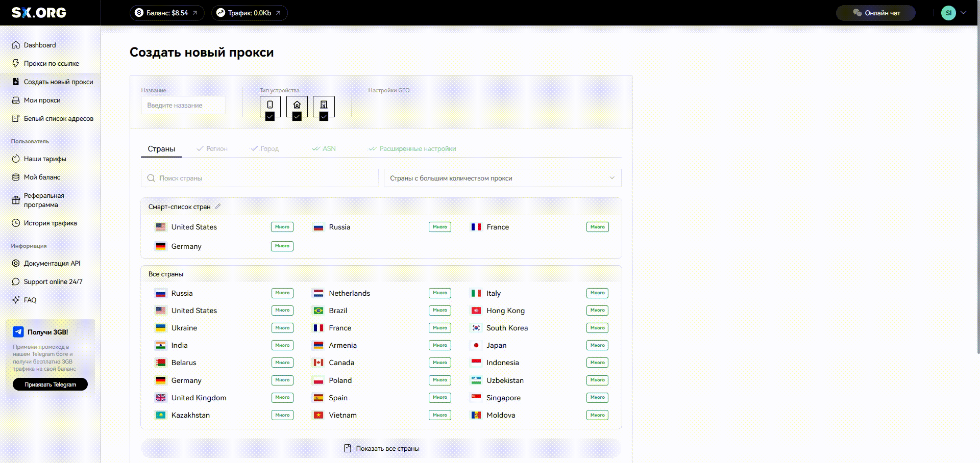The image size is (980, 463).
Task: Click the Telegram icon in promo box
Action: pyautogui.click(x=18, y=332)
